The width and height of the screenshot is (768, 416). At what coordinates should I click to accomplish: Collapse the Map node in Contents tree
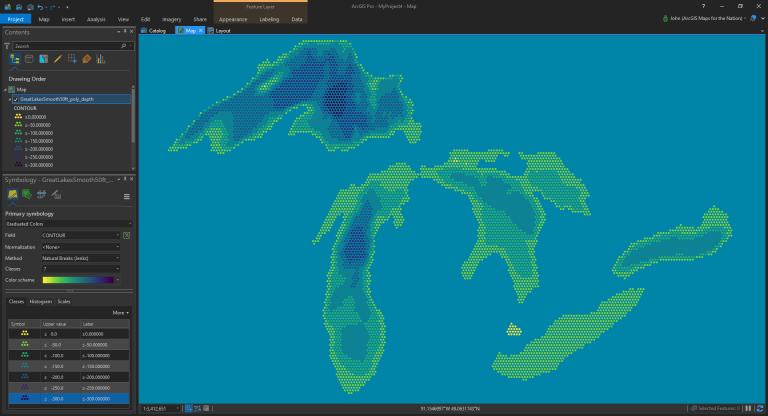(5, 90)
